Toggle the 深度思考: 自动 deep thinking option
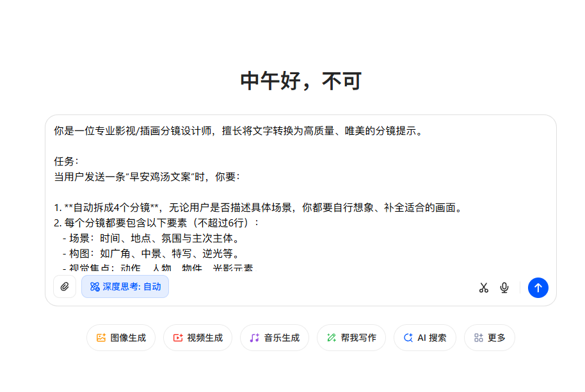This screenshot has width=585, height=392. pos(125,286)
